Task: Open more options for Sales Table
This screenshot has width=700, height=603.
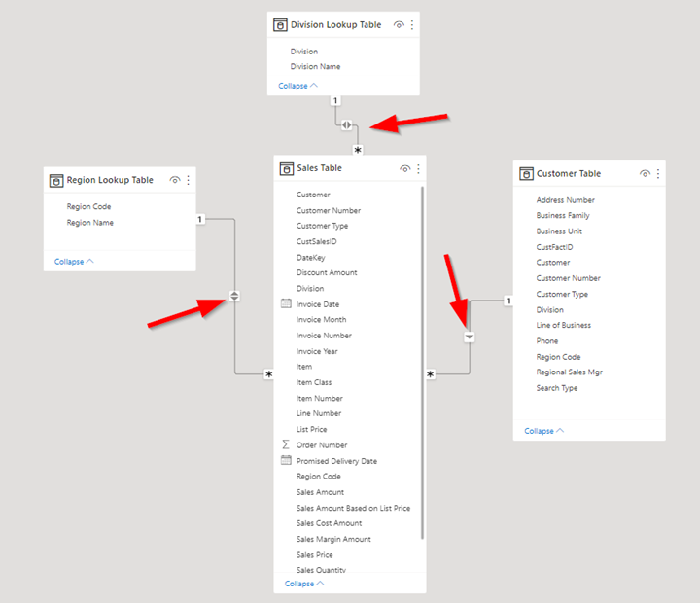Action: 418,168
